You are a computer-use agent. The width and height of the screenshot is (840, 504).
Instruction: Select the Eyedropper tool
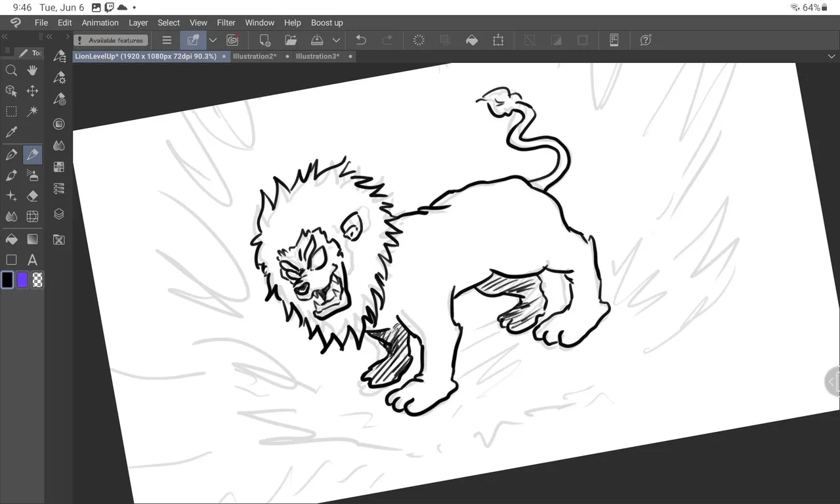11,133
